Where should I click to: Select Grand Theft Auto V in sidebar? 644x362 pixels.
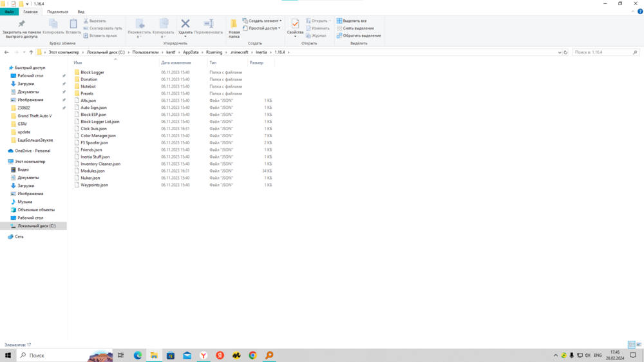coord(35,116)
